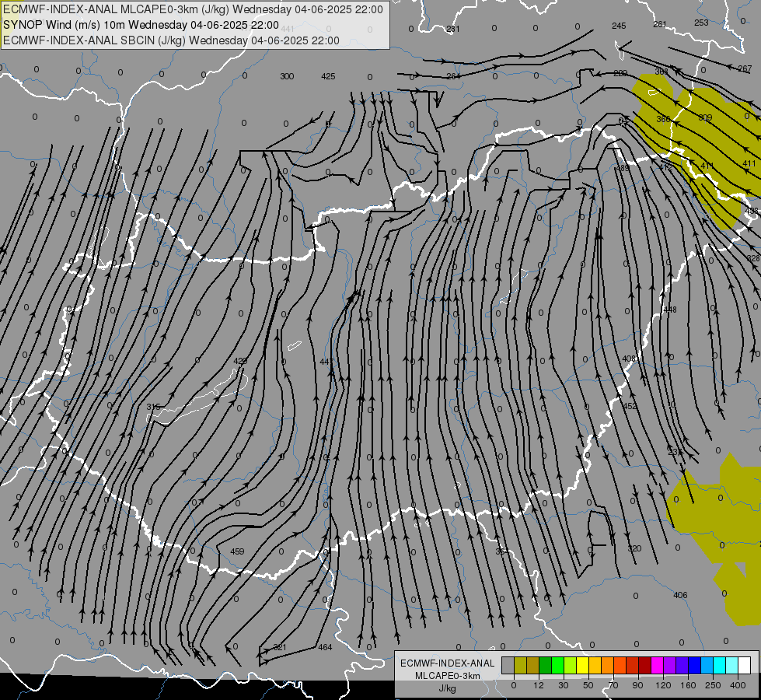This screenshot has width=761, height=700.
Task: Select legend label MLCAPE0-3km
Action: pos(448,676)
